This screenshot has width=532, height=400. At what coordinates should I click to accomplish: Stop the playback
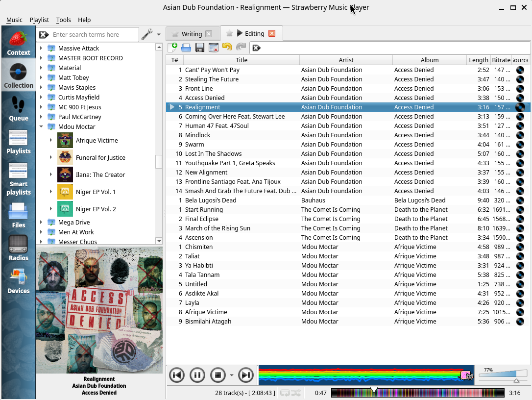(218, 375)
